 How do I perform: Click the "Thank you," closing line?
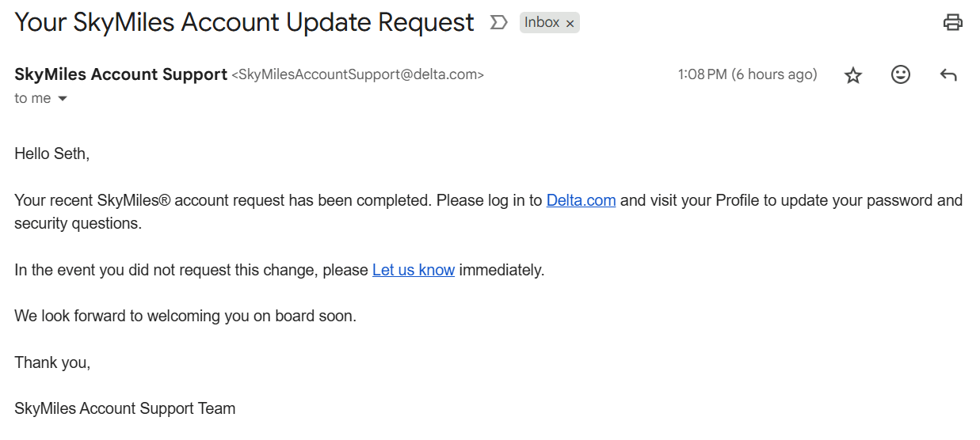click(52, 362)
